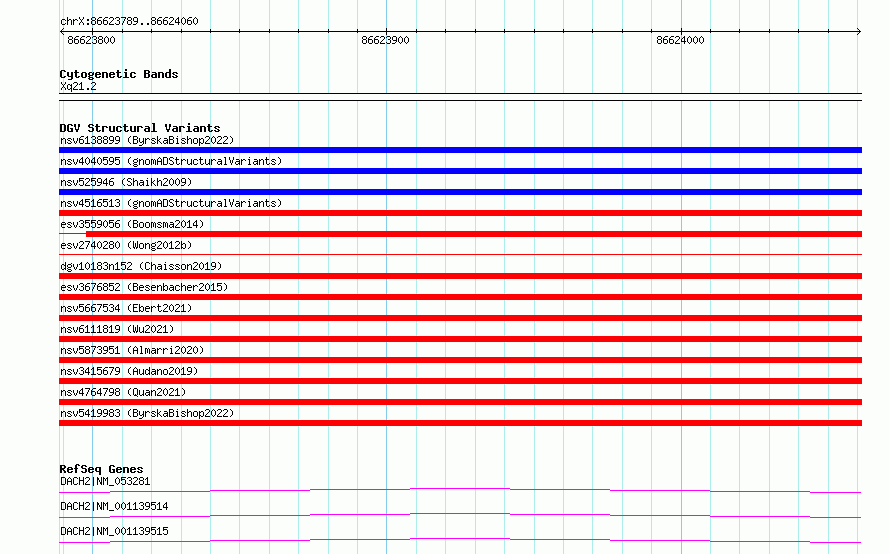The image size is (890, 554).
Task: Click the 86623800 ruler position label
Action: pyautogui.click(x=91, y=40)
